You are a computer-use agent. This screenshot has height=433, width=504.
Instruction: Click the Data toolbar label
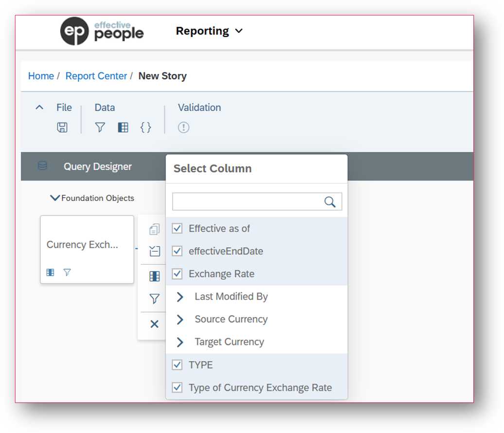click(x=105, y=108)
